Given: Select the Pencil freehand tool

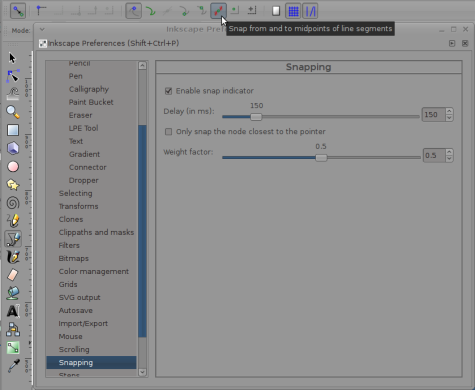Looking at the screenshot, I should (x=13, y=221).
